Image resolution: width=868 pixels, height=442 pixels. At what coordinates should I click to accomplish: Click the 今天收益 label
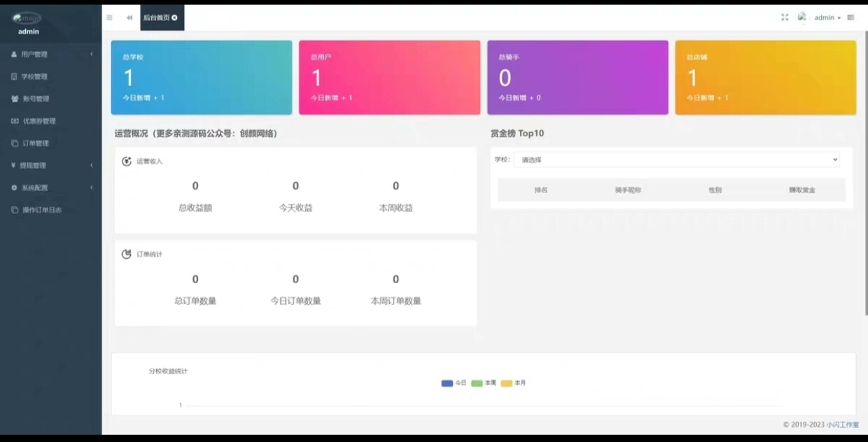pos(295,208)
